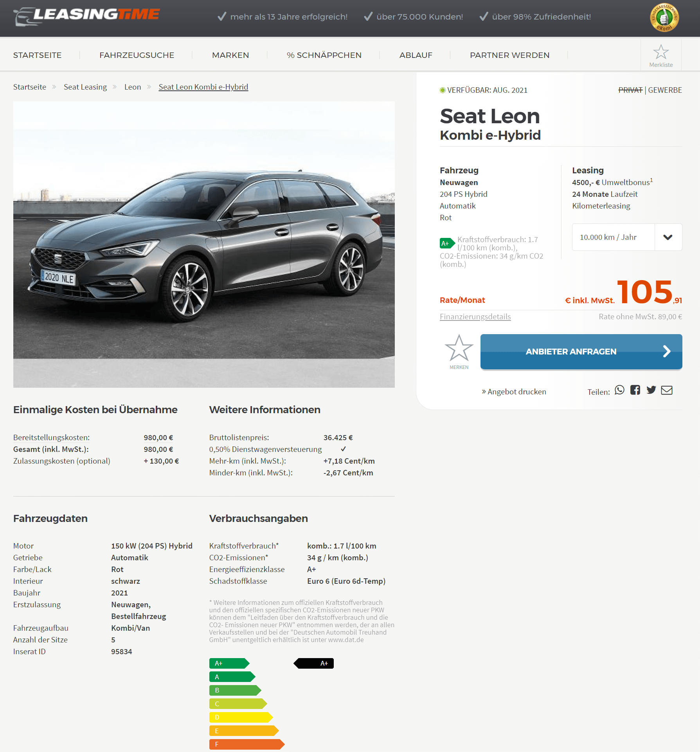The image size is (700, 752).
Task: Click the 'Seat Leon' heading
Action: tap(490, 116)
